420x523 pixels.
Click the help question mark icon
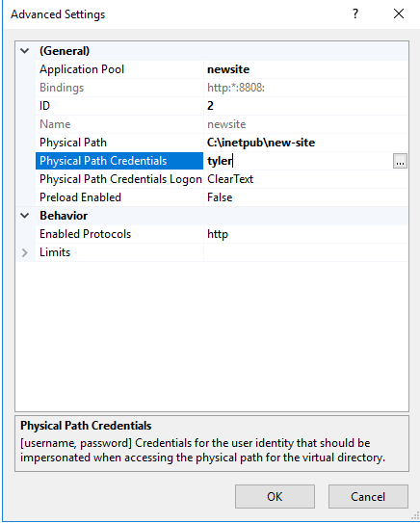(x=355, y=14)
